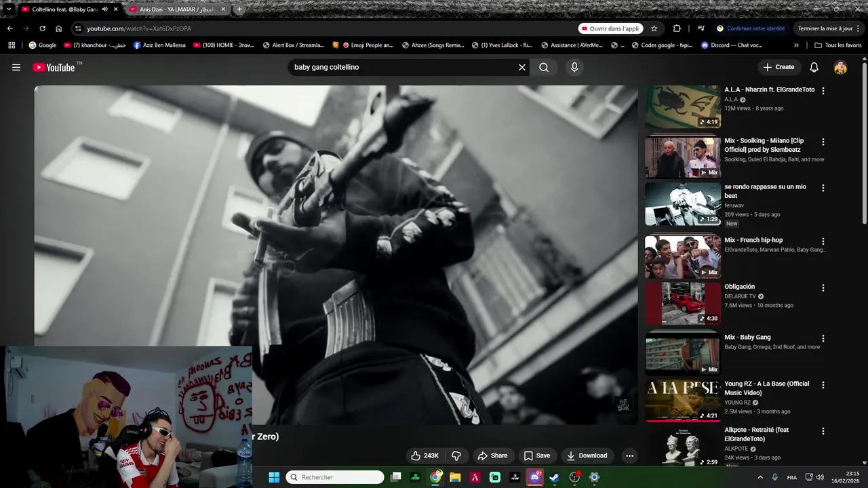Open Alert Box / Streamlabs bookmark
The width and height of the screenshot is (868, 488).
point(294,45)
